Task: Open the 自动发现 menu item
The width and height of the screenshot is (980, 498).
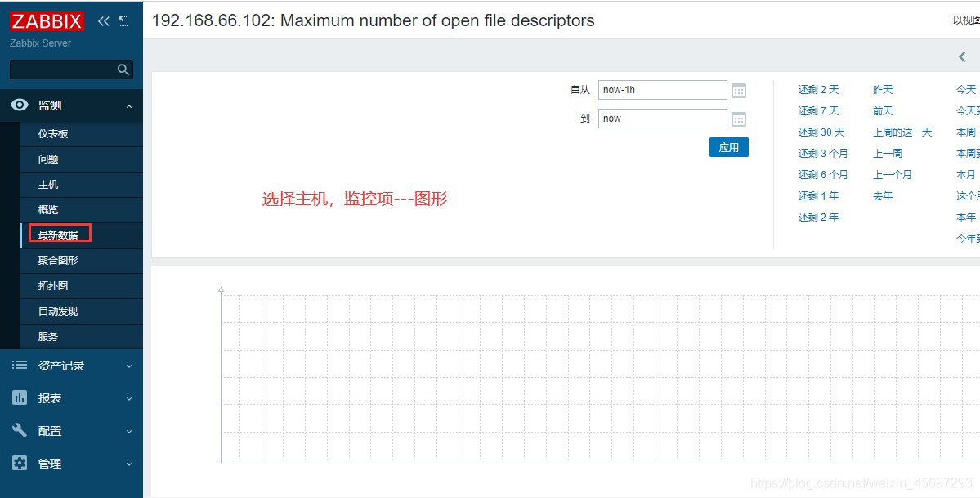Action: [x=81, y=311]
